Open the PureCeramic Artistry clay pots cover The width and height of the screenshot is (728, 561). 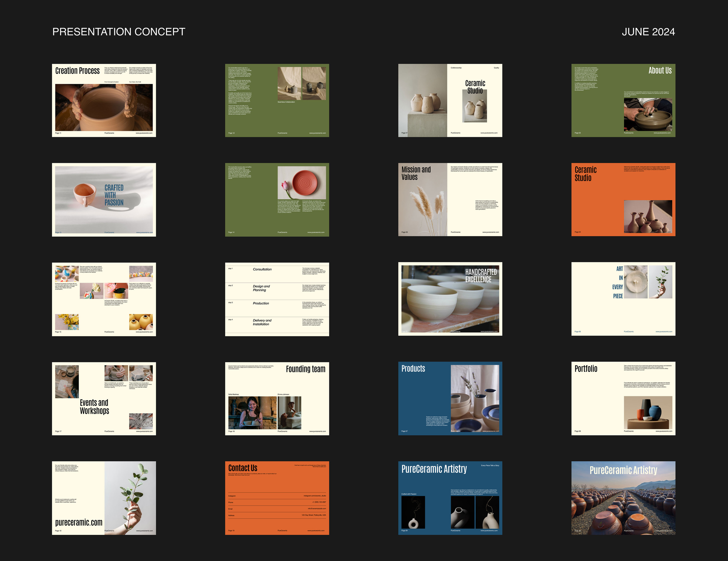[x=623, y=498]
